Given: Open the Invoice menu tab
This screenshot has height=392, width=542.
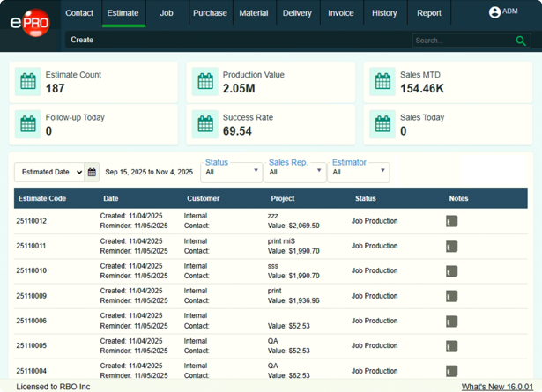Looking at the screenshot, I should click(340, 13).
